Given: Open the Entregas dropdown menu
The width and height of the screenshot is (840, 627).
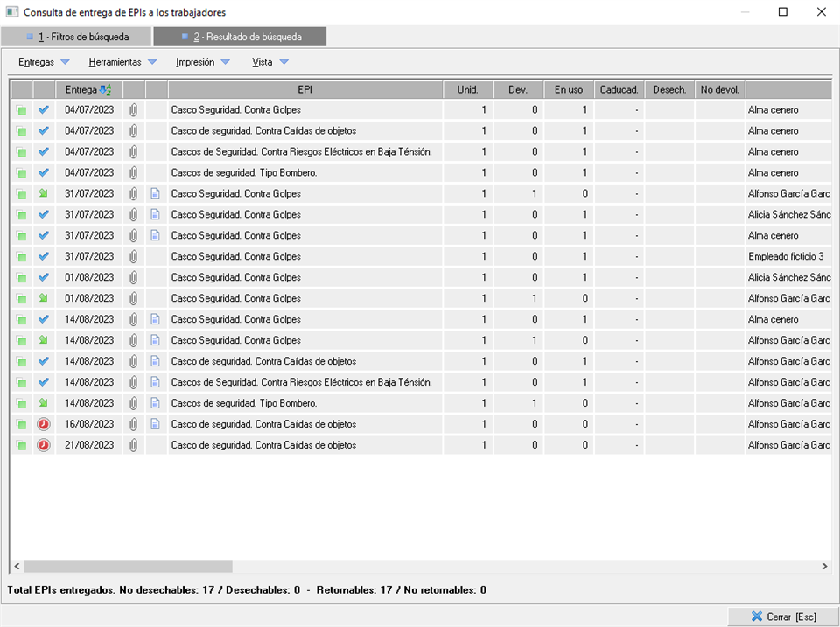Looking at the screenshot, I should [x=44, y=62].
